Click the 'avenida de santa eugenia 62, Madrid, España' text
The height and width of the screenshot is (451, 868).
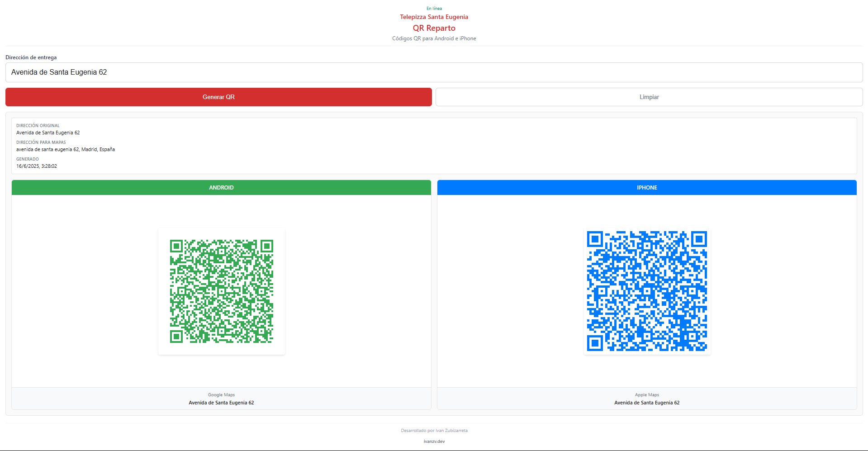(x=66, y=149)
